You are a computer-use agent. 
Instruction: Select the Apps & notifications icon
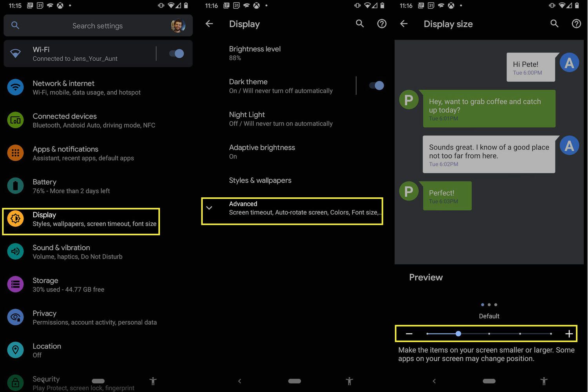[15, 153]
